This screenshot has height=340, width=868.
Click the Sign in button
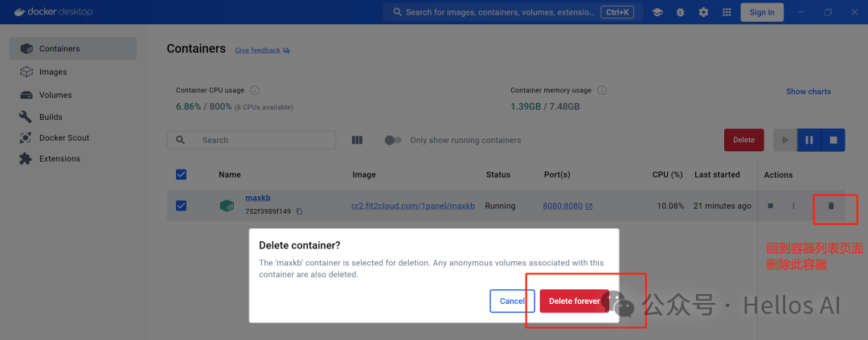coord(762,12)
